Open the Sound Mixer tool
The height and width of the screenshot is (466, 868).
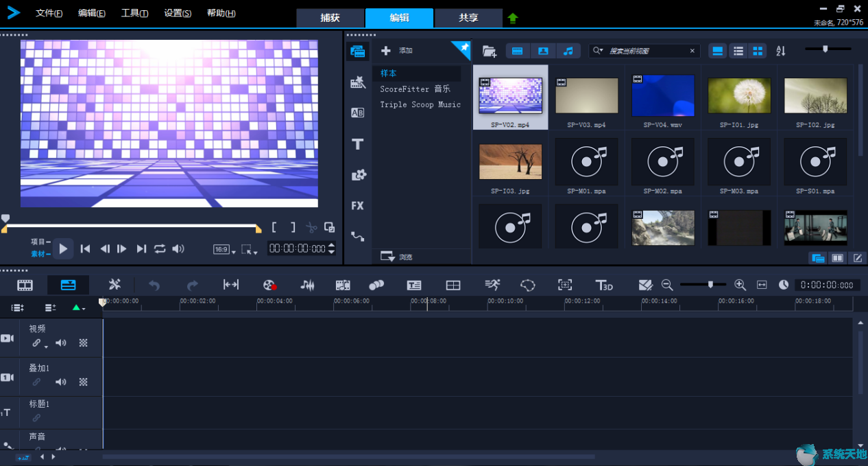pyautogui.click(x=308, y=285)
